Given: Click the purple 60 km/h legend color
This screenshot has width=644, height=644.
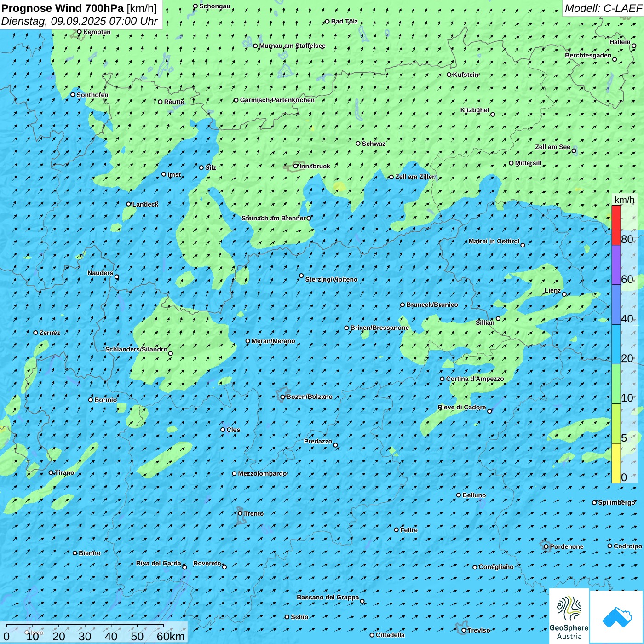Looking at the screenshot, I should tap(616, 265).
